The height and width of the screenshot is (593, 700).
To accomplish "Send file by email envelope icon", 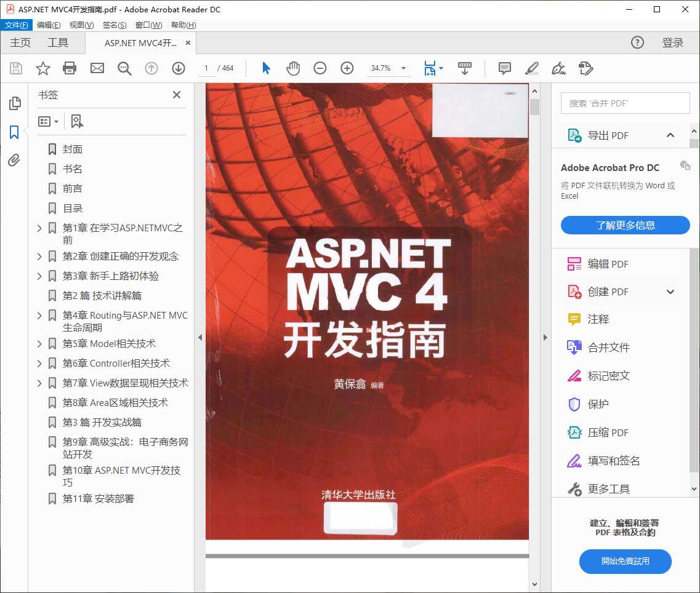I will tap(97, 68).
